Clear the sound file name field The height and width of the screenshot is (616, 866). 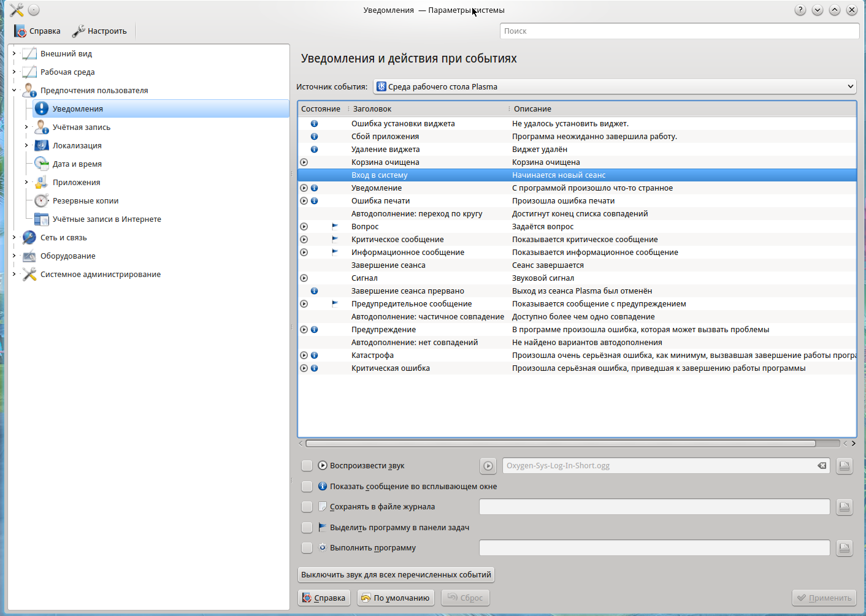tap(822, 466)
